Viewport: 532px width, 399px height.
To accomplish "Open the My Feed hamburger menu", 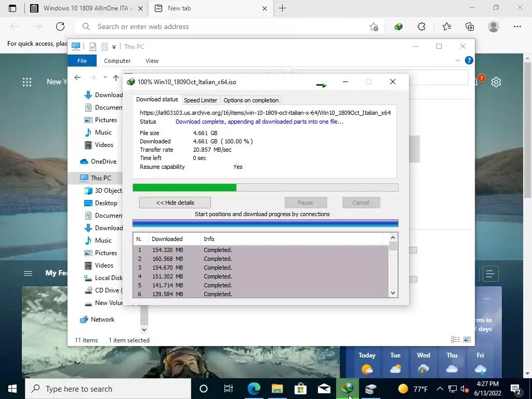I will tap(28, 273).
